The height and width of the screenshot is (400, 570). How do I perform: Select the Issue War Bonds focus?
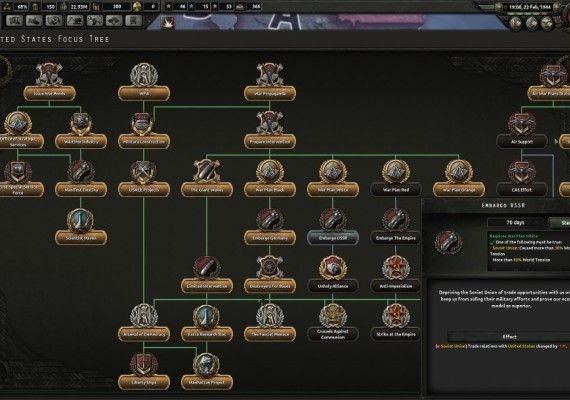(49, 93)
